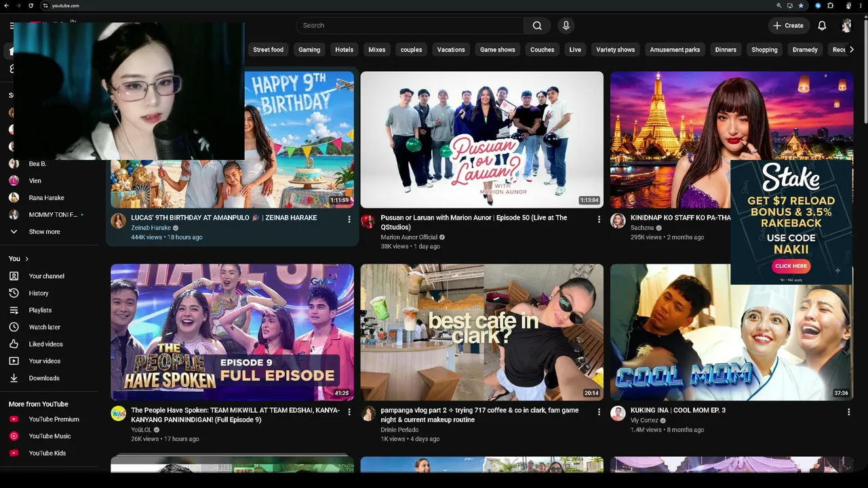
Task: Open the Sachzna channel avatar
Action: pos(618,221)
